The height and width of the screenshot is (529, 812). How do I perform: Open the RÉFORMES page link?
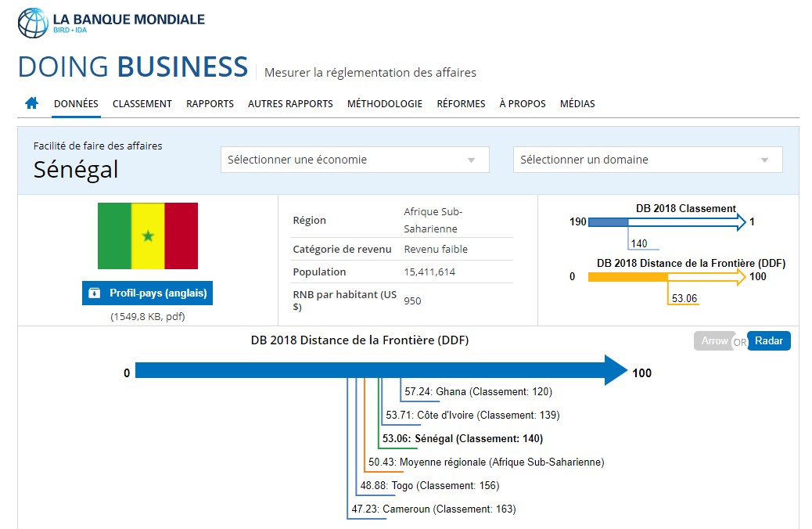461,103
